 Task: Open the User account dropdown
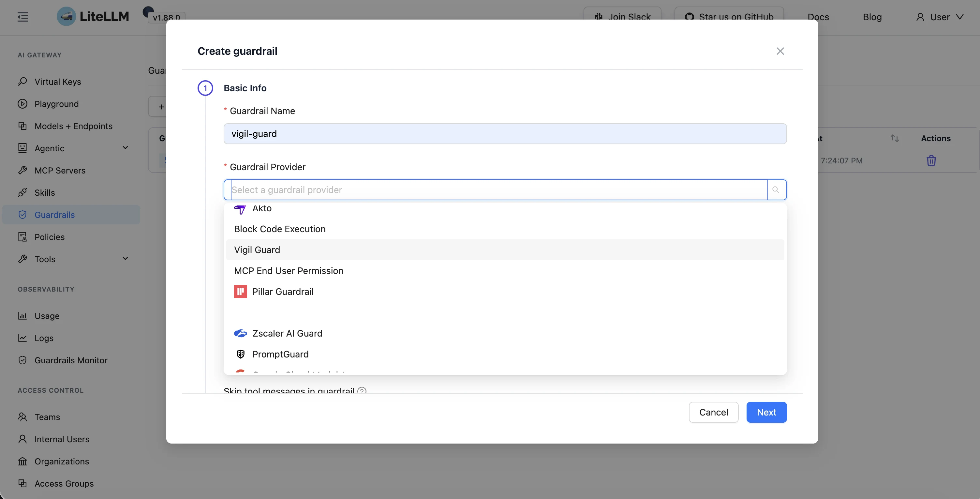(940, 17)
